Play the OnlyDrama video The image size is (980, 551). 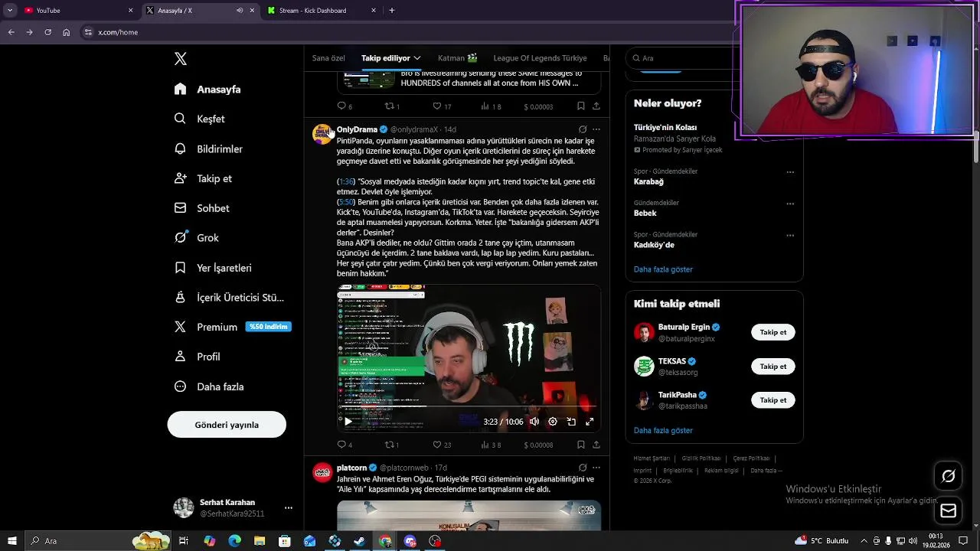(x=348, y=422)
